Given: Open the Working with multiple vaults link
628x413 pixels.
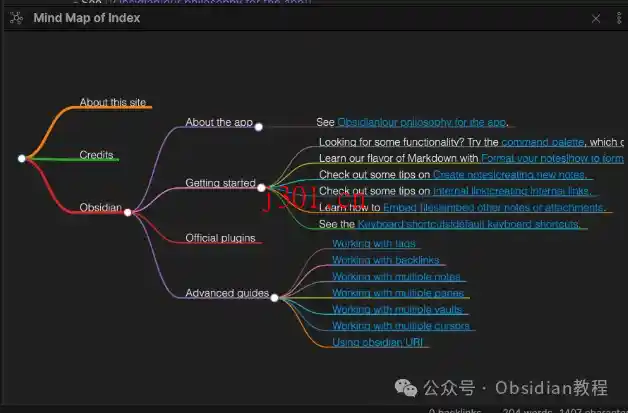Looking at the screenshot, I should [x=397, y=309].
